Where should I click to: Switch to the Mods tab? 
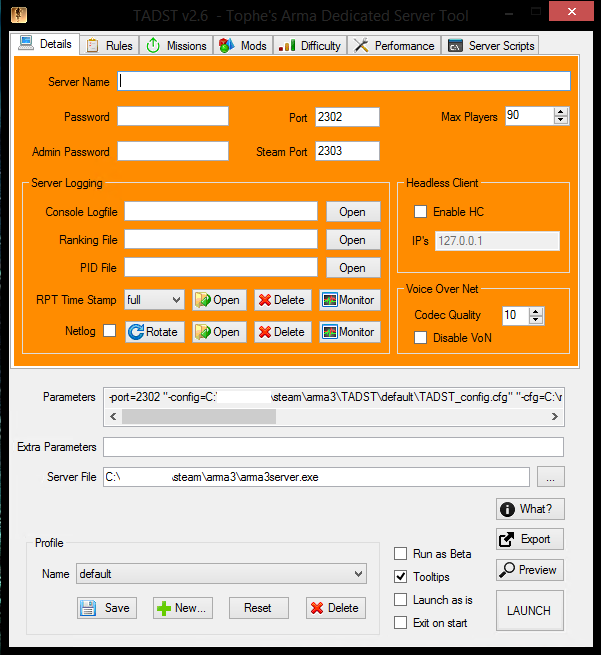tap(243, 46)
